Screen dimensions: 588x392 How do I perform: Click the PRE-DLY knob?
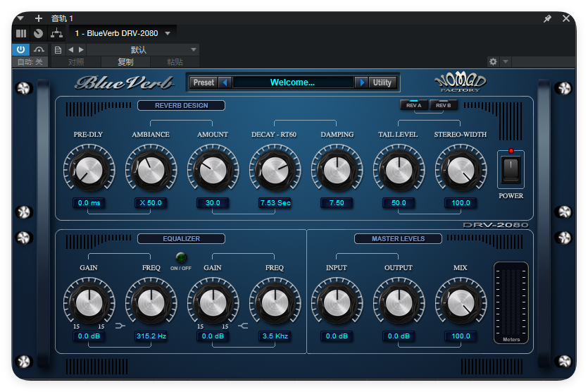pos(89,170)
